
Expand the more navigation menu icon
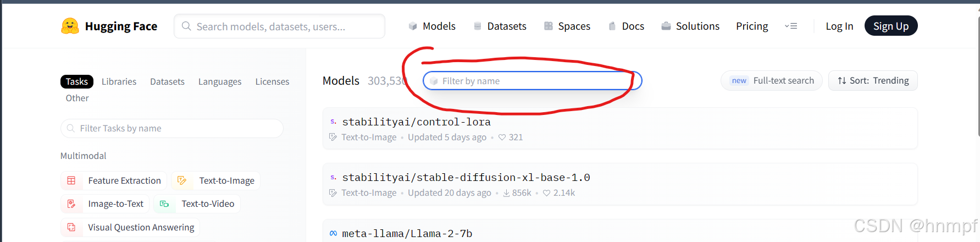(x=791, y=26)
